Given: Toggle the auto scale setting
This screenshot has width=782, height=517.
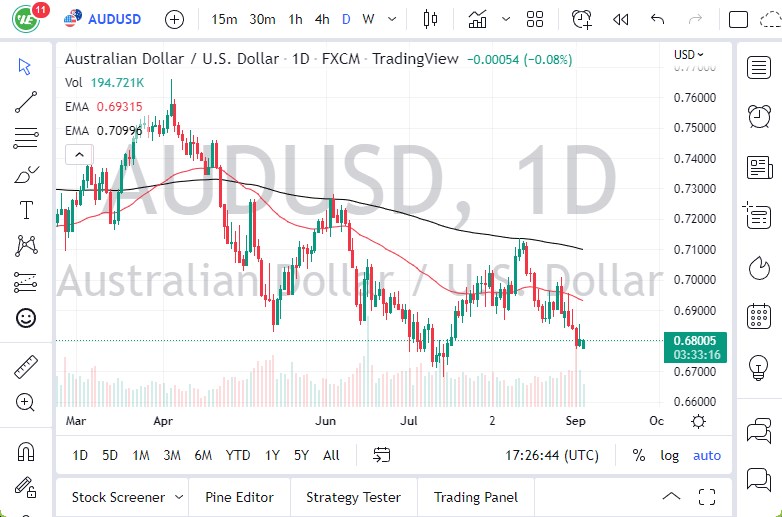Looking at the screenshot, I should coord(707,455).
